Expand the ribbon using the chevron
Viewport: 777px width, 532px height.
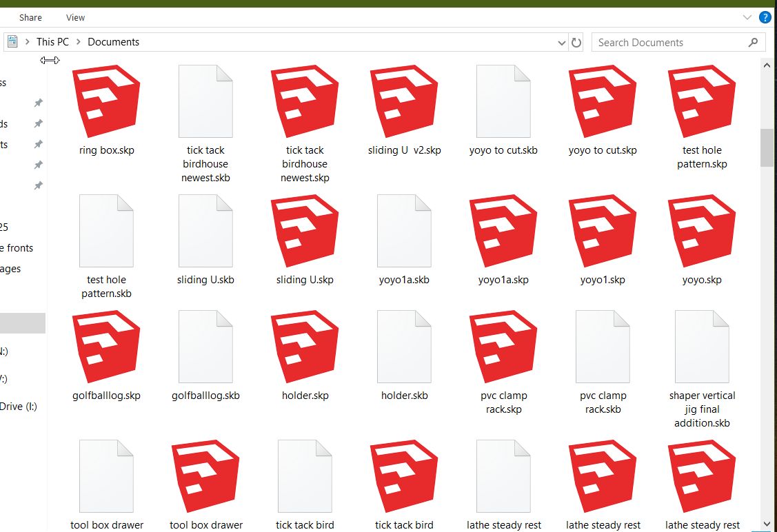[x=747, y=17]
